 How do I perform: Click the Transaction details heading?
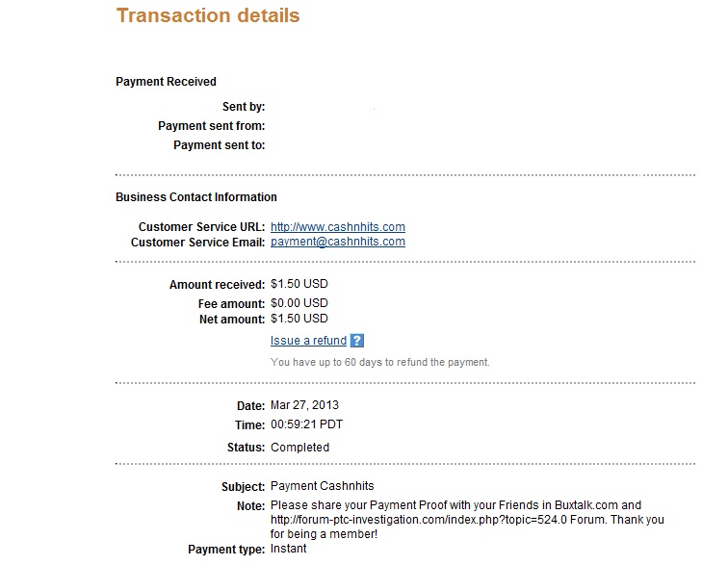click(x=207, y=16)
